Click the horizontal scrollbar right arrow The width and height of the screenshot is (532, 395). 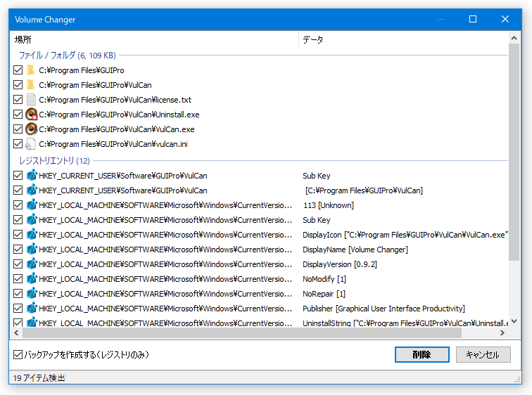point(502,333)
